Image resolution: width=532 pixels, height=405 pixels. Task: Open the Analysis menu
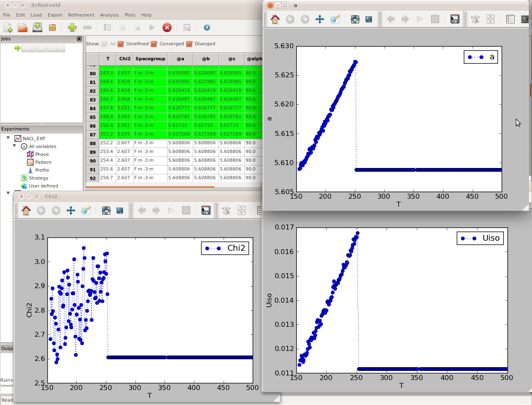[x=109, y=15]
